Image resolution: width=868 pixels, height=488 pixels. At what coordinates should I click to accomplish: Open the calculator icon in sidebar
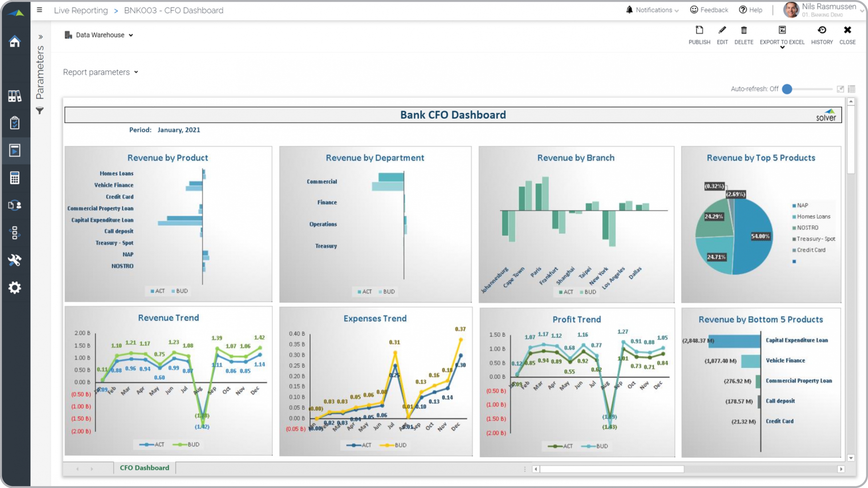point(15,178)
